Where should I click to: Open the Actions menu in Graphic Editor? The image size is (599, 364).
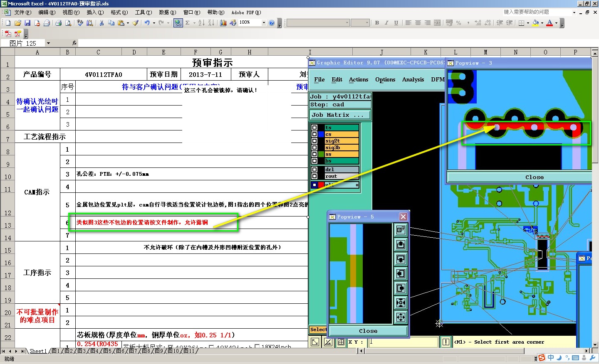click(359, 79)
